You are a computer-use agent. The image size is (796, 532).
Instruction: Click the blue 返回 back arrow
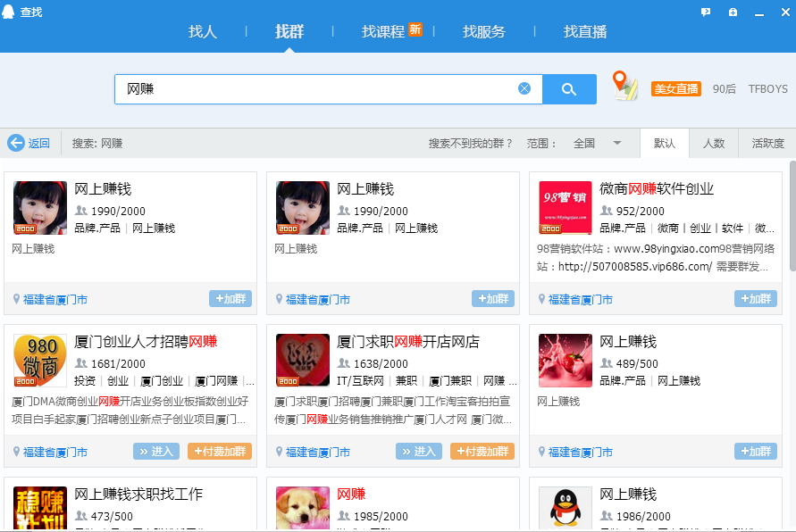point(16,143)
